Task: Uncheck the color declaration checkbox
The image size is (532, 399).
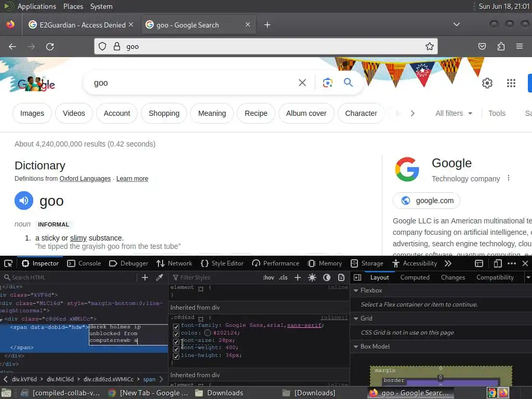Action: (x=176, y=334)
